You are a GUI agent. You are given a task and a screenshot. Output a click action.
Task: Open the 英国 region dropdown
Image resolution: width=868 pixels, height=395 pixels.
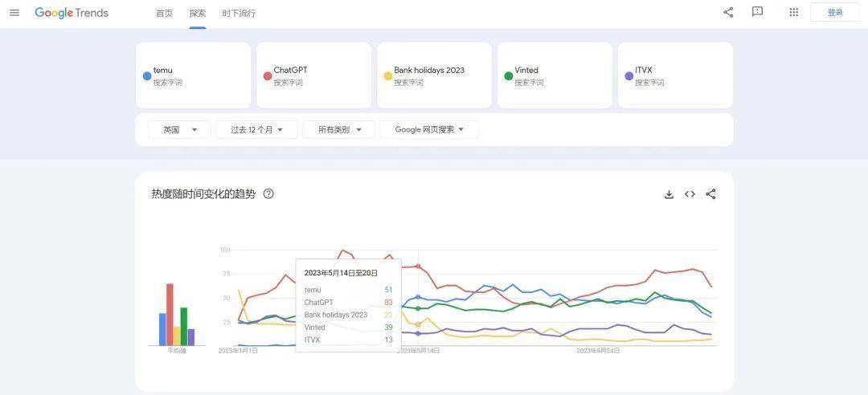179,129
